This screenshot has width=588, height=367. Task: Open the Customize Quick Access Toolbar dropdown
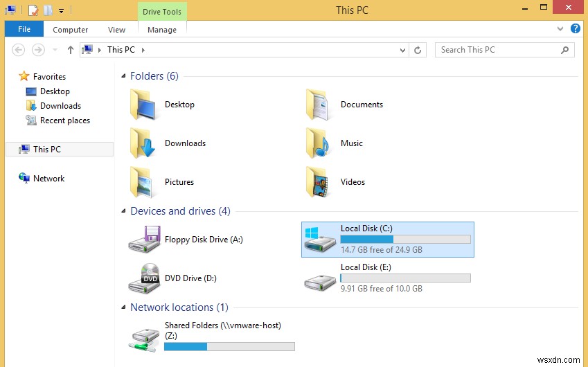[x=61, y=11]
